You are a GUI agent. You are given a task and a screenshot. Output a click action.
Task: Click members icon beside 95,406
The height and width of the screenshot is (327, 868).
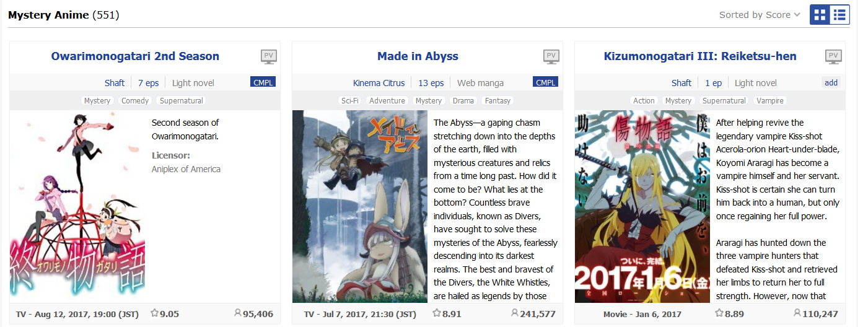click(237, 313)
